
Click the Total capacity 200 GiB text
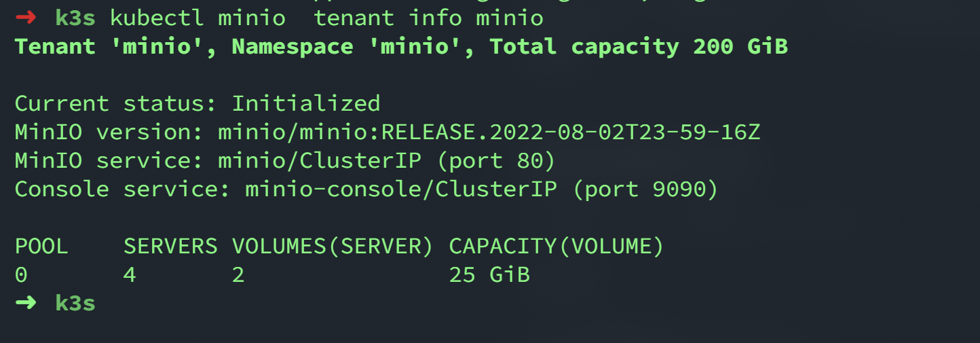pyautogui.click(x=638, y=47)
